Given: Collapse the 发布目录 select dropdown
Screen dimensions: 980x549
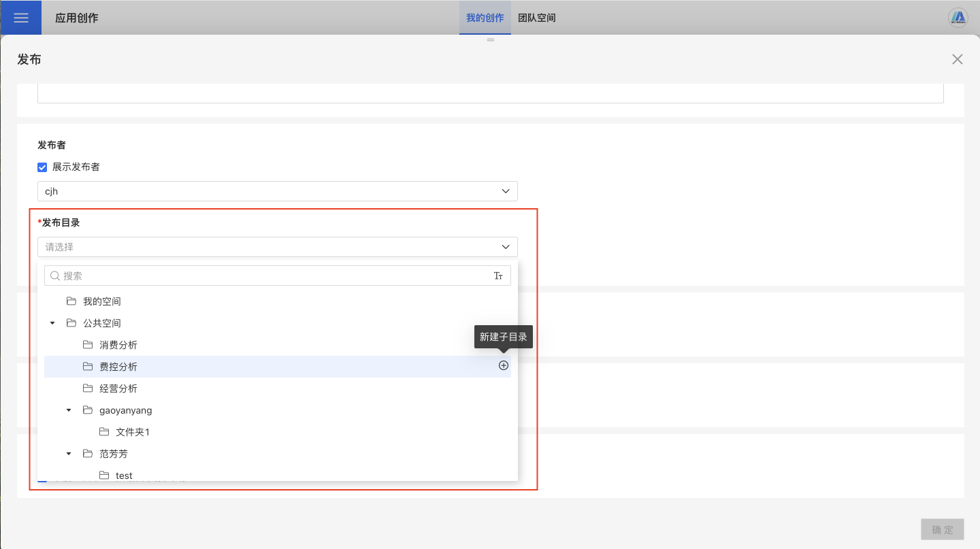Looking at the screenshot, I should coord(506,247).
